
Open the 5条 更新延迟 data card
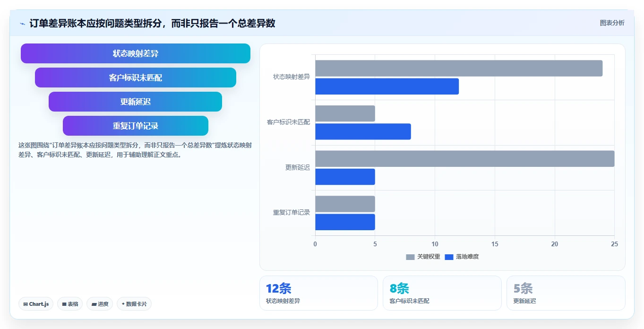pos(566,293)
